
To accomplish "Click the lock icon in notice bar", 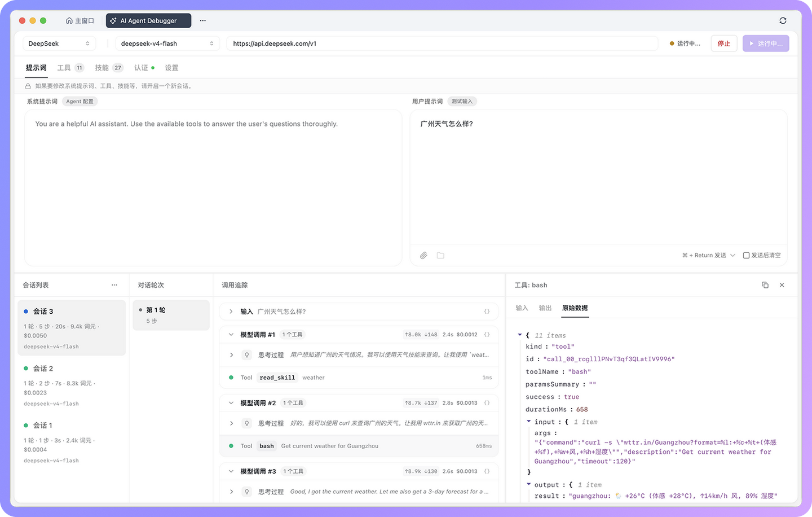I will (x=28, y=86).
